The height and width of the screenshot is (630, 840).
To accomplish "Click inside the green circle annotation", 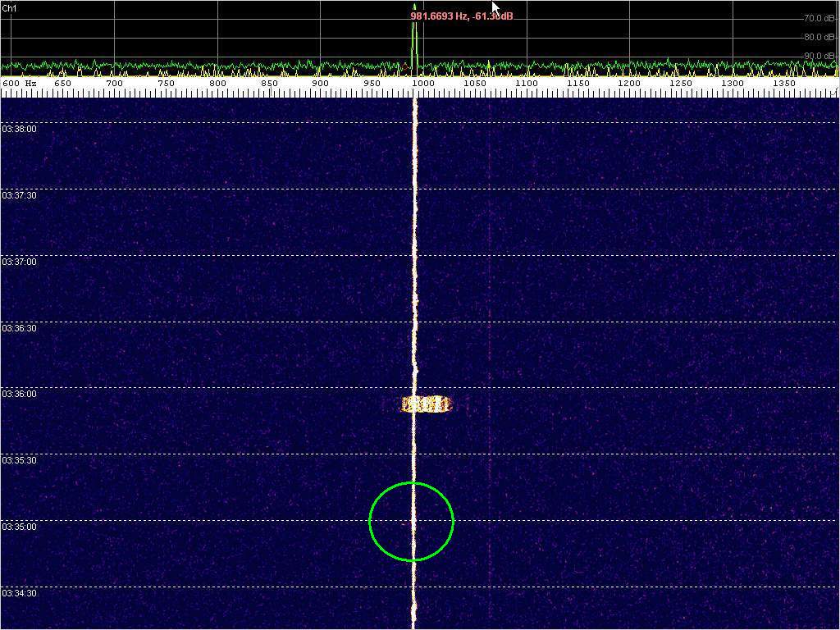I will (411, 522).
